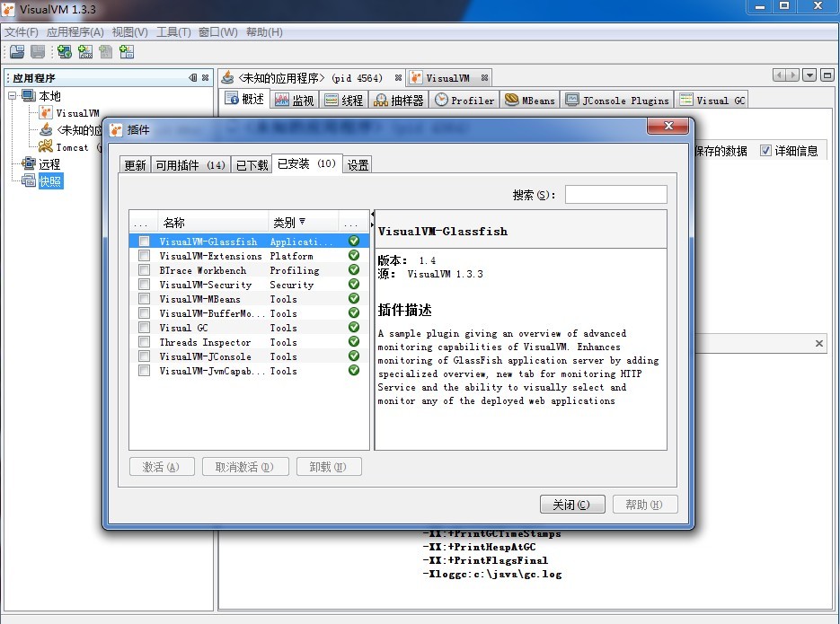The height and width of the screenshot is (624, 840).
Task: Click the 激活(A) activate button
Action: (161, 467)
